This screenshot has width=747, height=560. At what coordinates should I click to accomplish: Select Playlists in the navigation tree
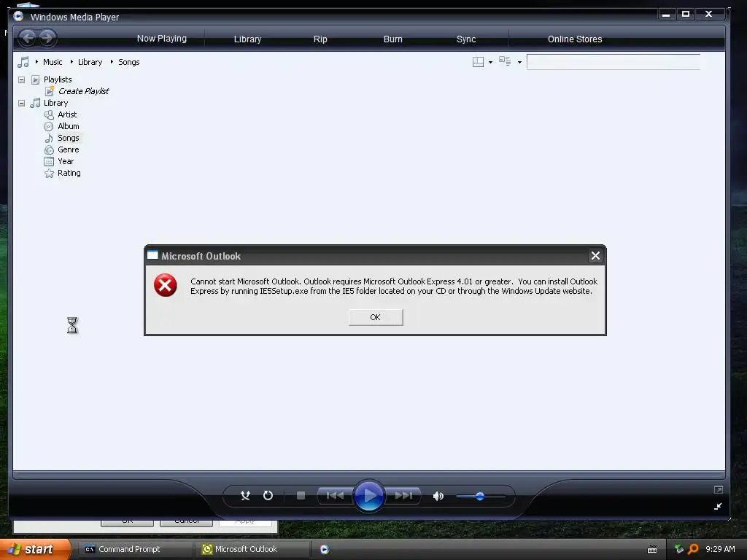(58, 79)
